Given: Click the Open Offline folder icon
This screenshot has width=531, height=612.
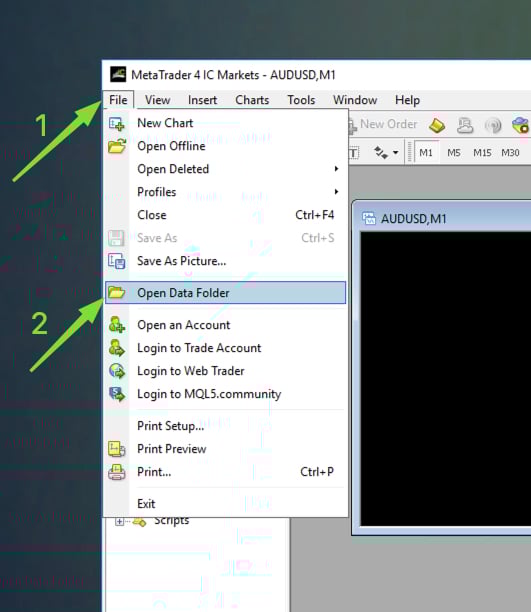Looking at the screenshot, I should (116, 146).
